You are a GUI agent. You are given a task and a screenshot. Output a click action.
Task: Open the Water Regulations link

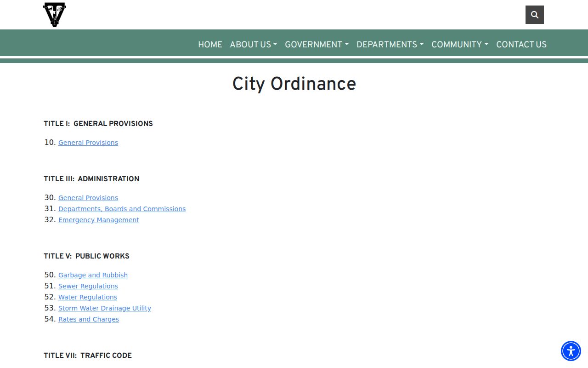pos(88,297)
